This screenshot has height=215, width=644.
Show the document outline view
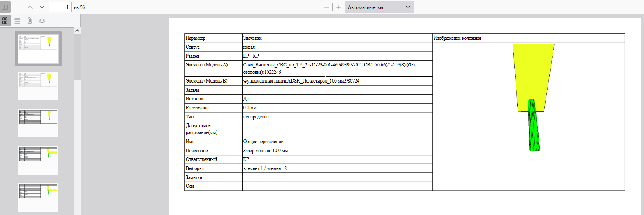(17, 20)
